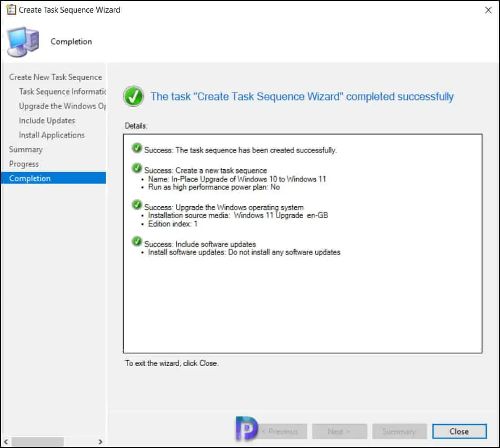The height and width of the screenshot is (448, 500).
Task: Click the 'Completion' page header title
Action: tap(71, 42)
